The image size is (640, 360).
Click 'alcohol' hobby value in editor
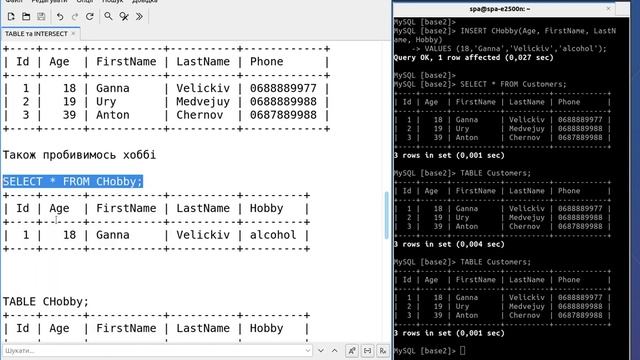coord(273,235)
